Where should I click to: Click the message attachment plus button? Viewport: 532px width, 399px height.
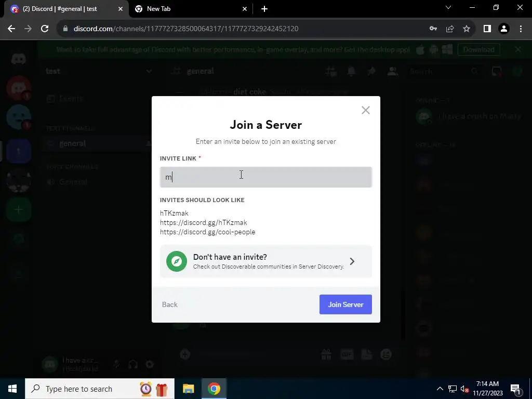click(185, 354)
